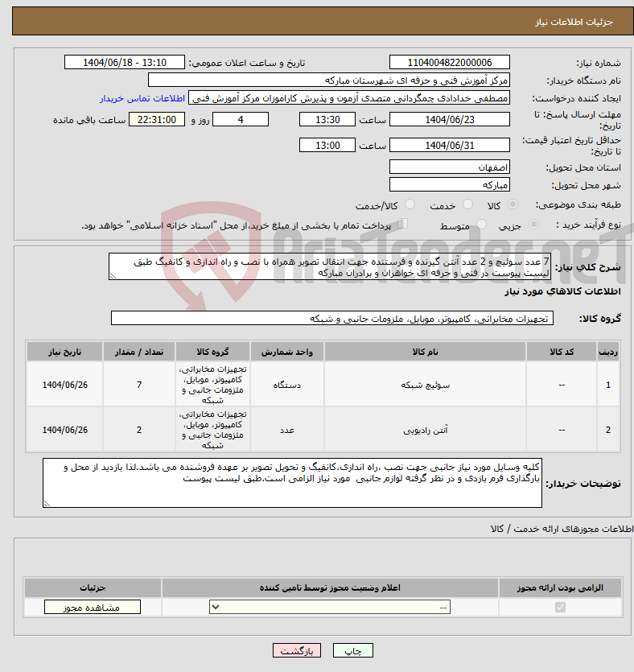634x672 pixels.
Task: Click the بازگشت back button
Action: pos(296,650)
